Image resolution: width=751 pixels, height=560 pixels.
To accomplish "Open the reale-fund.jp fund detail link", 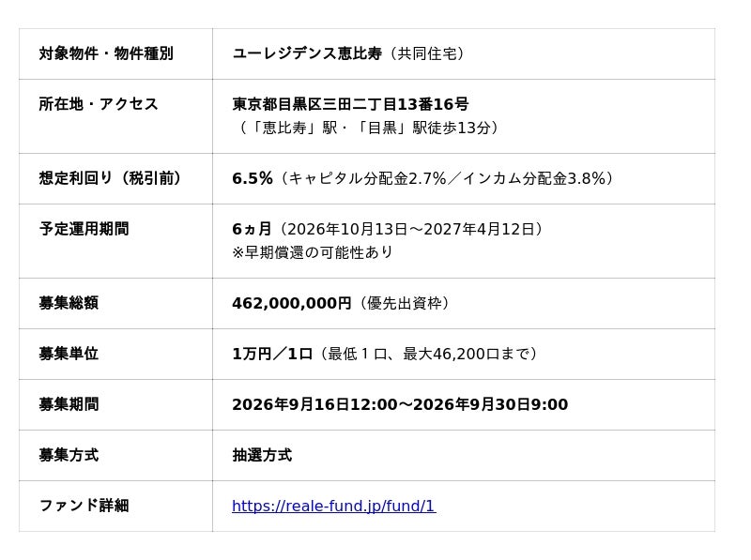I will pos(334,506).
